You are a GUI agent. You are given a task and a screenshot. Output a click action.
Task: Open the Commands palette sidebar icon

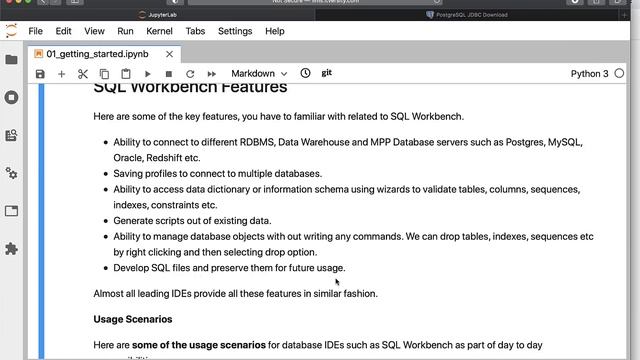click(x=11, y=135)
